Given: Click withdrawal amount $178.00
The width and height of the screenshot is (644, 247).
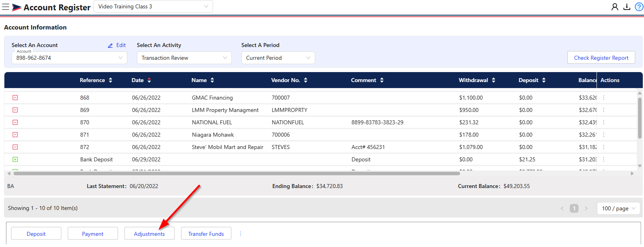Looking at the screenshot, I should click(469, 135).
